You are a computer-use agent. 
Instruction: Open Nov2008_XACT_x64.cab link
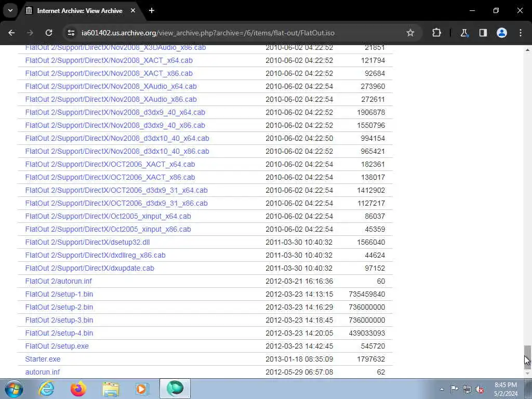coord(109,60)
